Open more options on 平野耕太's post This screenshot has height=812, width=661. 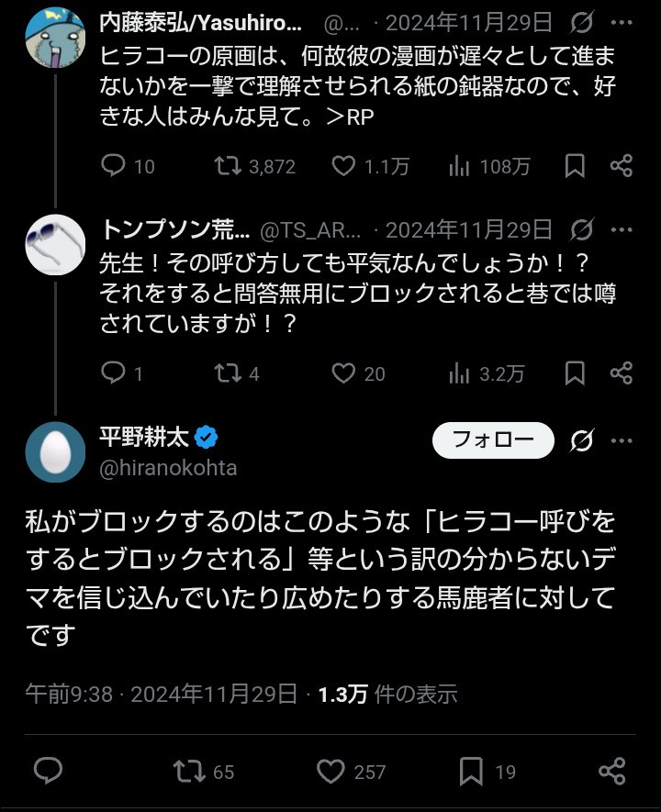tap(622, 440)
